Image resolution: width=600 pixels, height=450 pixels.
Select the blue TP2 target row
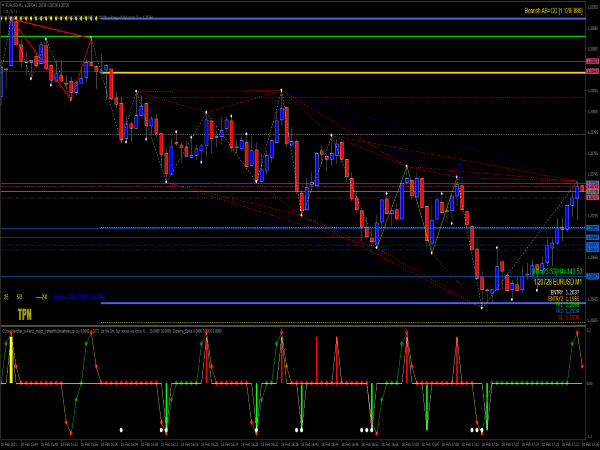pyautogui.click(x=567, y=311)
